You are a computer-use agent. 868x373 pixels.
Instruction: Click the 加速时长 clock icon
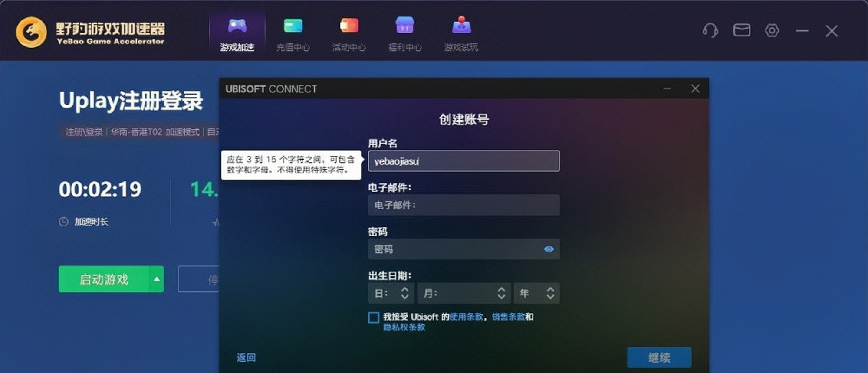click(64, 222)
